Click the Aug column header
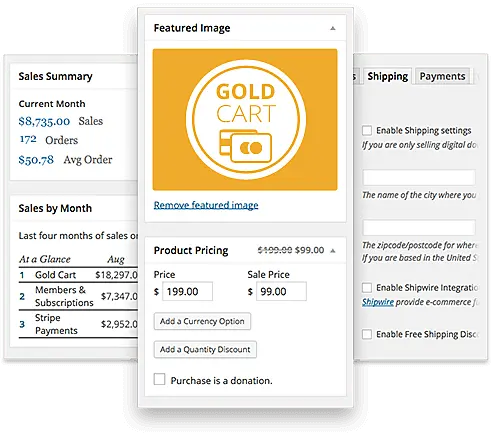This screenshot has width=492, height=435. [x=116, y=259]
